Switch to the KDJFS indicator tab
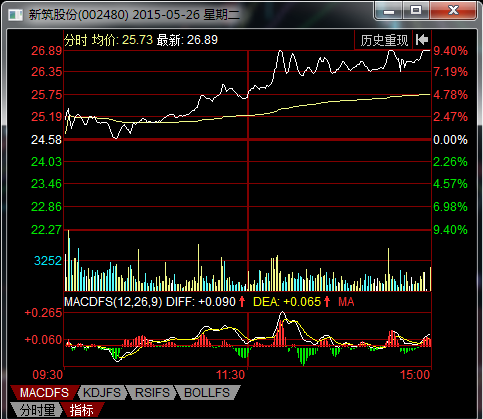 [102, 393]
